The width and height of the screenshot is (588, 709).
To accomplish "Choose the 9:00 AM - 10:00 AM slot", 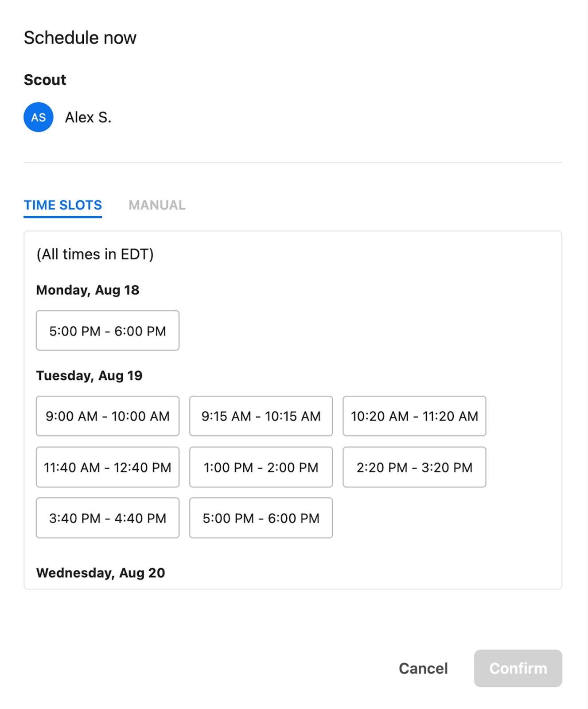I will pyautogui.click(x=108, y=416).
